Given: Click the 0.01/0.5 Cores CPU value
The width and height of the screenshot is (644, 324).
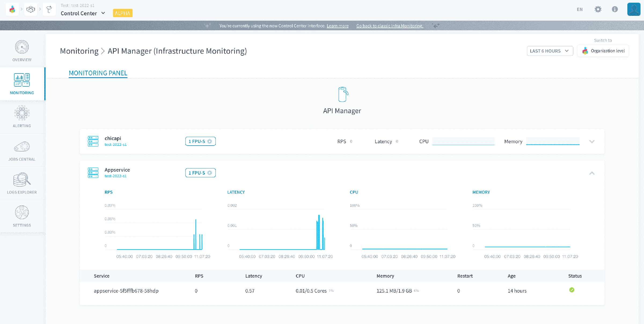Looking at the screenshot, I should pos(311,291).
